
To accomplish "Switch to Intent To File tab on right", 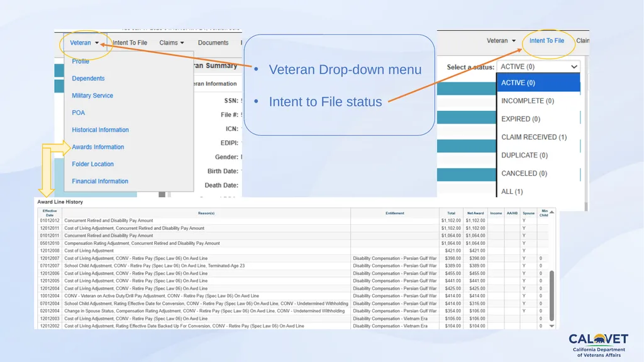I will coord(547,41).
